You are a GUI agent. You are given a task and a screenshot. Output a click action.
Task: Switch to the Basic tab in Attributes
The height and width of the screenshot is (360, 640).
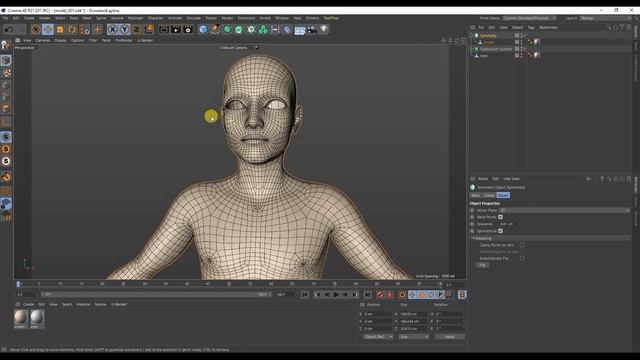point(476,195)
